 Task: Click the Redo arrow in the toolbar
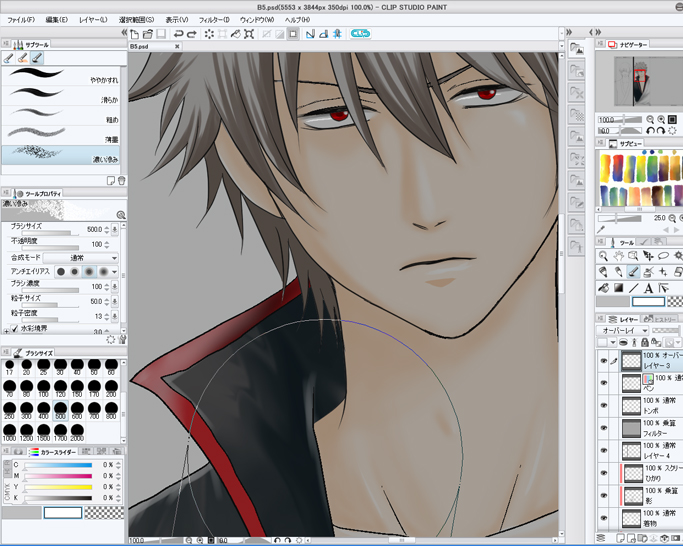[x=192, y=34]
